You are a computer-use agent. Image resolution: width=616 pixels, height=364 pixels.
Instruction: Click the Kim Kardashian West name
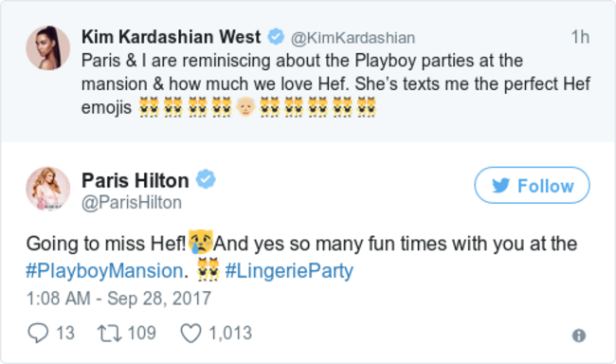[x=171, y=37]
